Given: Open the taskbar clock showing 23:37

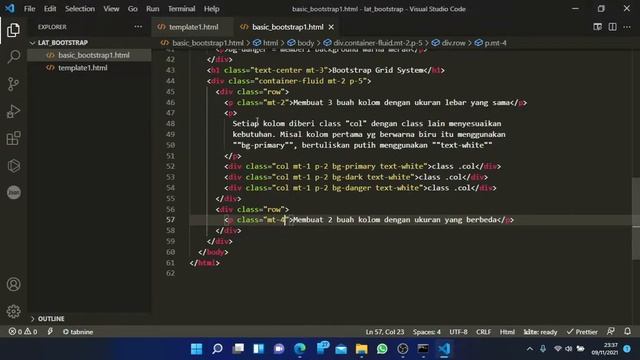Looking at the screenshot, I should 604,349.
